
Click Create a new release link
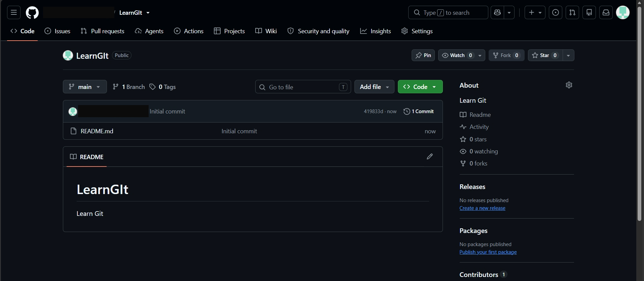(x=482, y=208)
